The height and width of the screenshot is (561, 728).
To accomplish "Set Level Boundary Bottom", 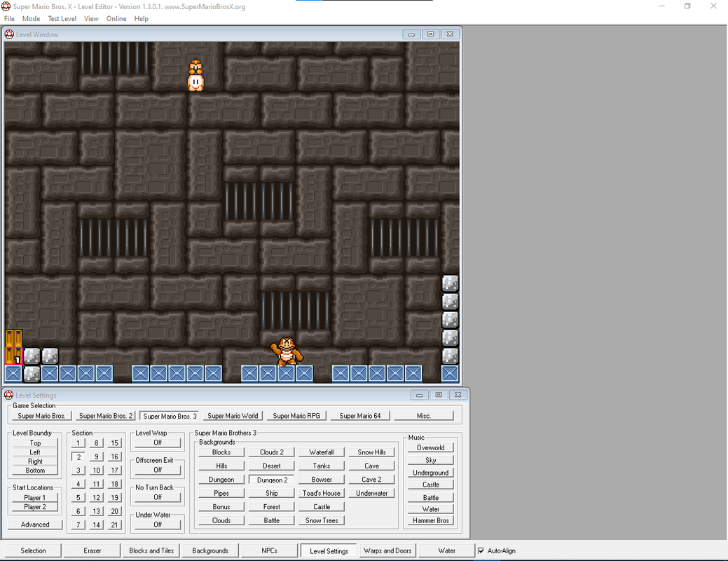I will point(35,471).
